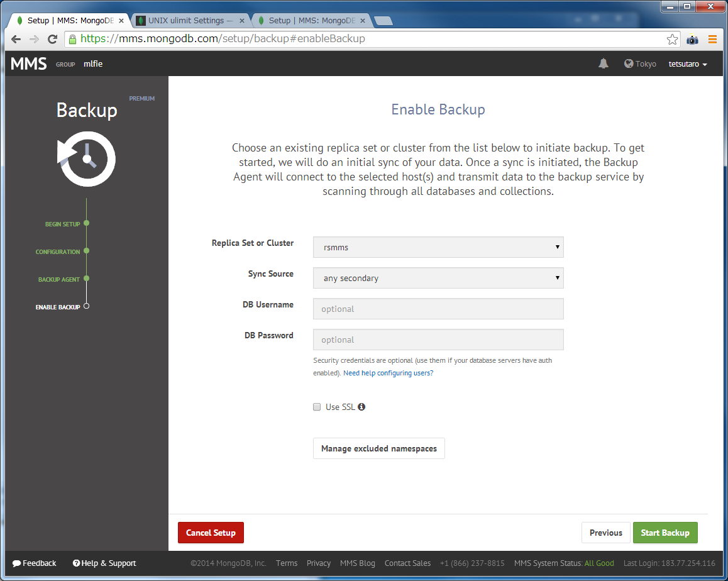This screenshot has height=581, width=728.
Task: Select the Configuration step indicator
Action: [x=86, y=251]
